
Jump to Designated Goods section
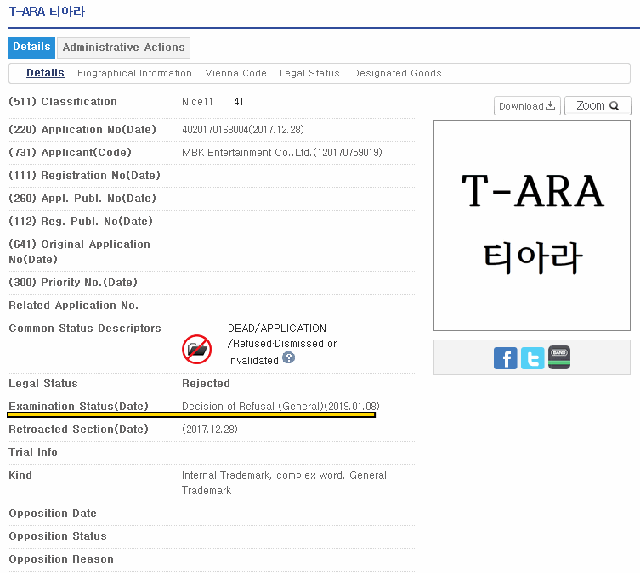tap(398, 73)
